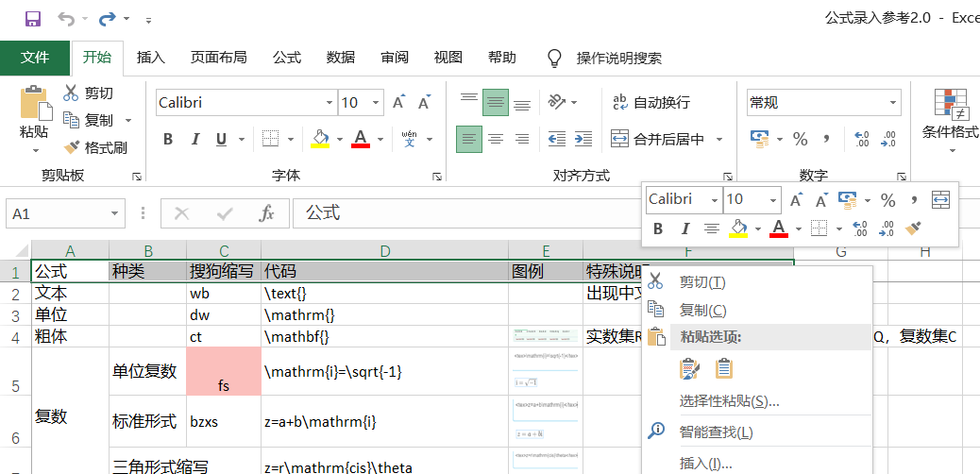Screen dimensions: 980x474
Task: Open the ribbon font name Calibri dropdown
Action: pyautogui.click(x=330, y=103)
